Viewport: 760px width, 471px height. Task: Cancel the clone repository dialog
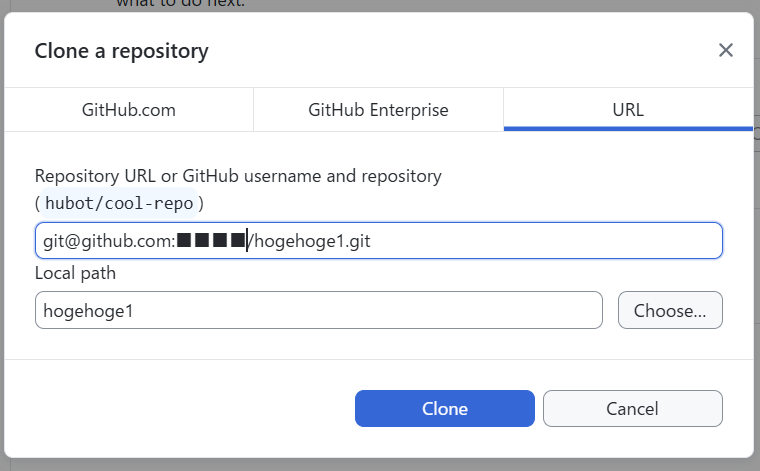click(x=632, y=408)
